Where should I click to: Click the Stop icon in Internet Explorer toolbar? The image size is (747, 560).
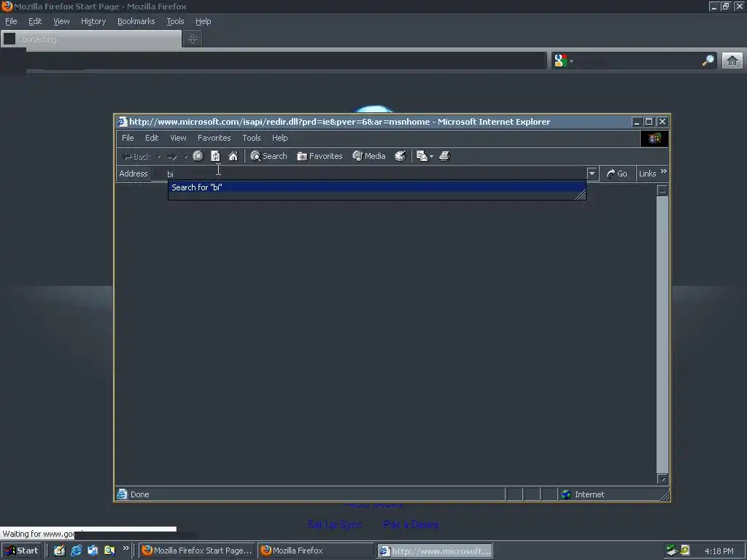pos(198,156)
